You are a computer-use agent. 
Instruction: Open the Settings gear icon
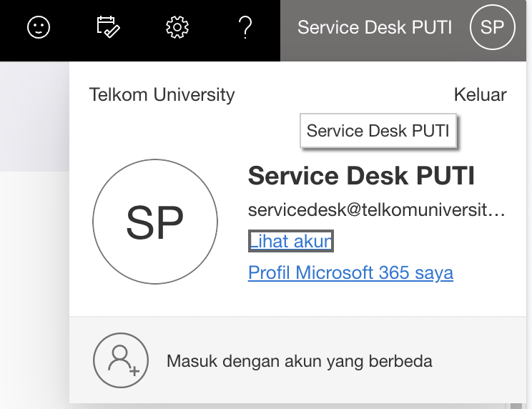[177, 27]
